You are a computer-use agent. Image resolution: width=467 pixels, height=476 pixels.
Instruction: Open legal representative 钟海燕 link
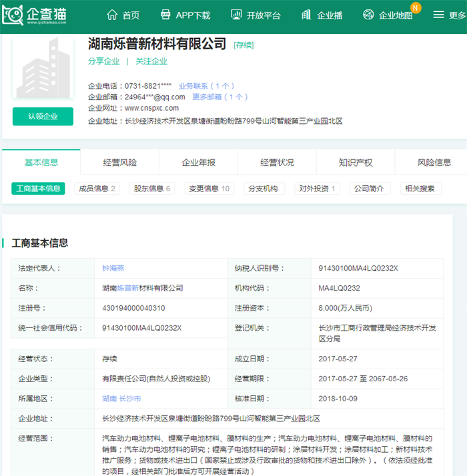click(x=113, y=268)
